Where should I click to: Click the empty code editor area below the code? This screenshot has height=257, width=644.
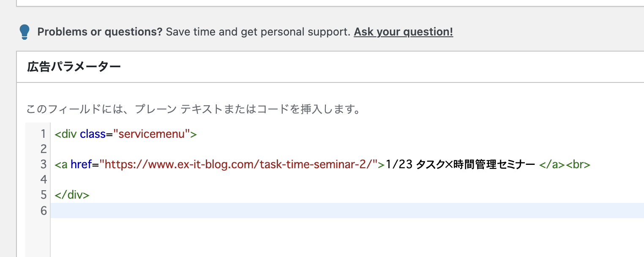(347, 238)
